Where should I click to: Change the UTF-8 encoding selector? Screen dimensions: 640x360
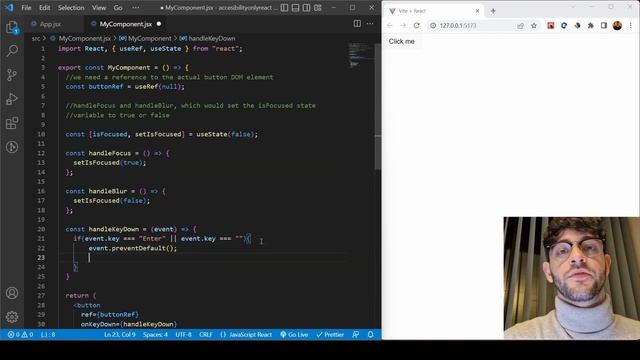[x=183, y=335]
